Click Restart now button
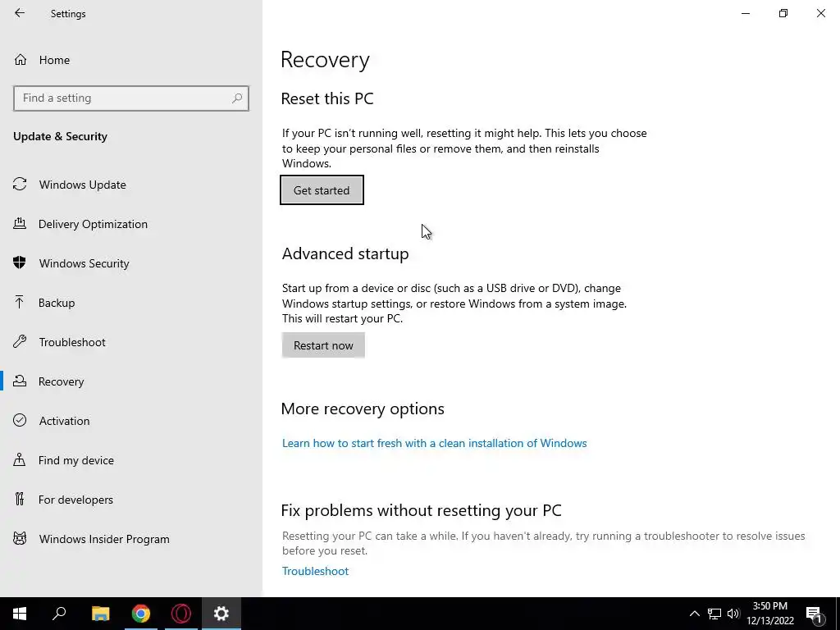This screenshot has width=840, height=630. [x=323, y=345]
